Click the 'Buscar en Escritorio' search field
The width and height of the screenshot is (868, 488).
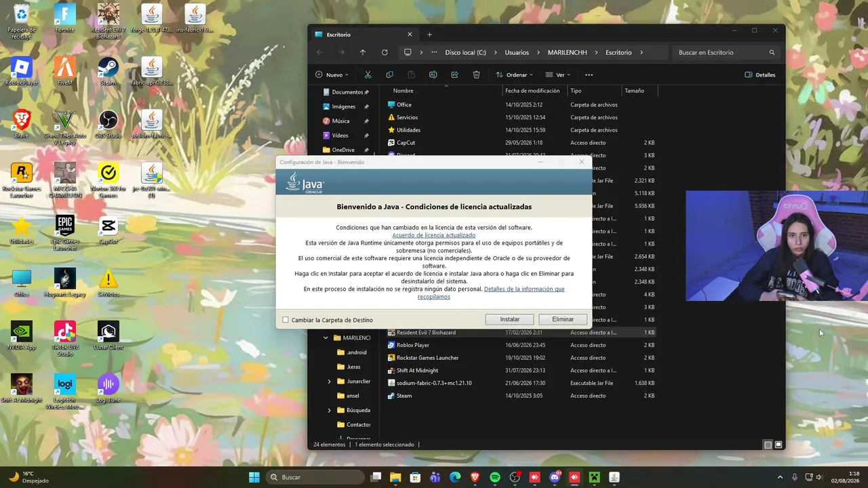point(726,52)
